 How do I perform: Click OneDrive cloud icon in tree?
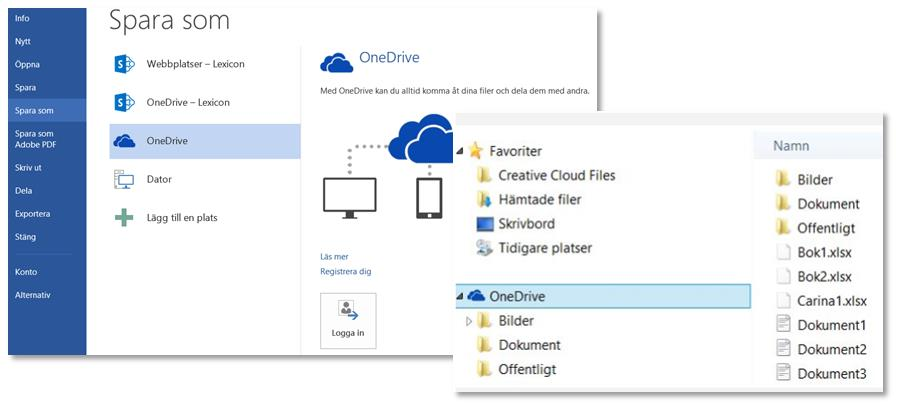click(476, 296)
